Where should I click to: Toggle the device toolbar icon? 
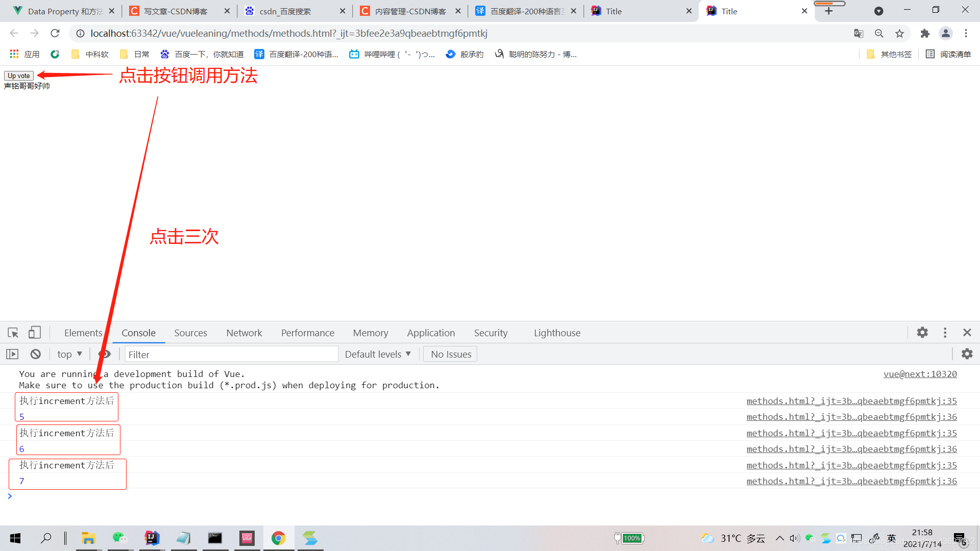click(x=34, y=333)
